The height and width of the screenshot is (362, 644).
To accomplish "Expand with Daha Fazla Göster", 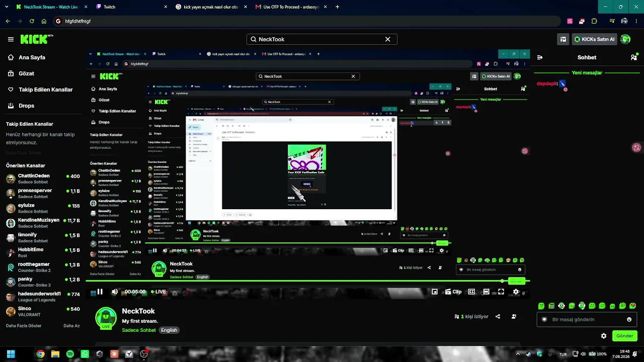I will 24,326.
